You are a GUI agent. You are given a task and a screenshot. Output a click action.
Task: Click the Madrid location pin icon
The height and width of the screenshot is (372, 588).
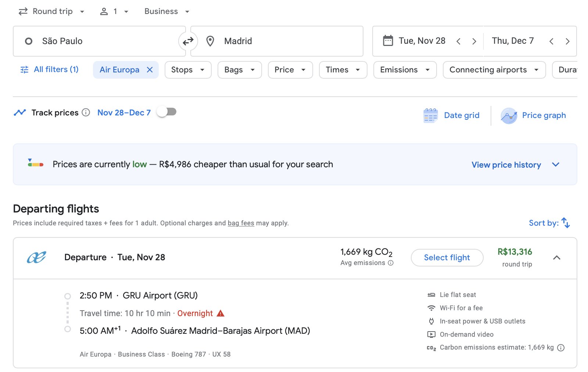pos(210,41)
